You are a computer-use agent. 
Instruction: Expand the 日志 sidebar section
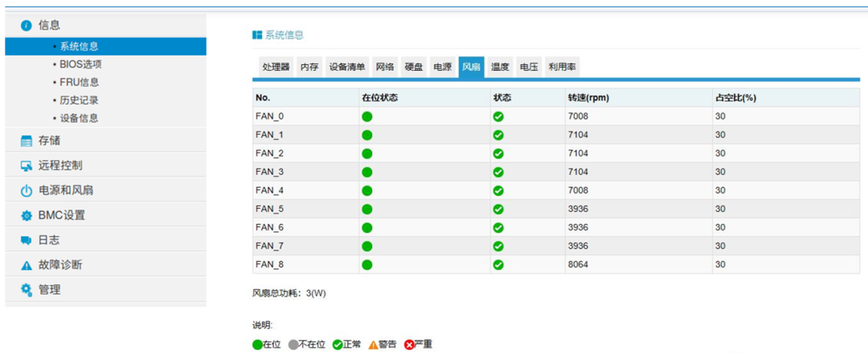tap(49, 240)
